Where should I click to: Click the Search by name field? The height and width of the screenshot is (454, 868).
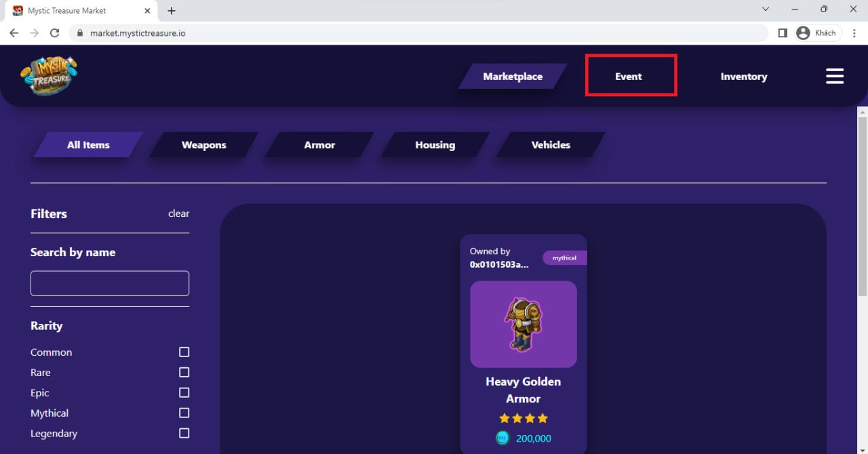[110, 283]
